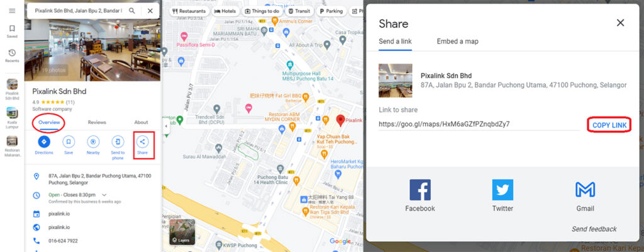Open the Layers map view selector
Screen dimensions: 644x252
coord(182,232)
